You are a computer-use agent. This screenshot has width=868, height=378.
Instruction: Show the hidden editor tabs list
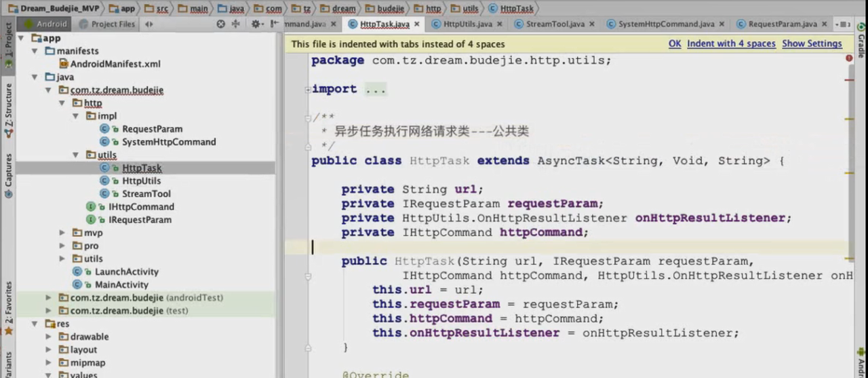coord(844,24)
